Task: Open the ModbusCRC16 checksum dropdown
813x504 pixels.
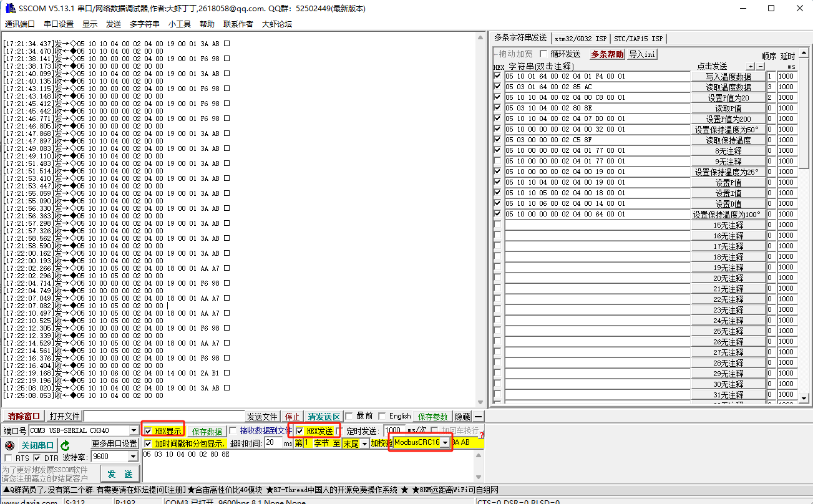Action: pyautogui.click(x=445, y=443)
